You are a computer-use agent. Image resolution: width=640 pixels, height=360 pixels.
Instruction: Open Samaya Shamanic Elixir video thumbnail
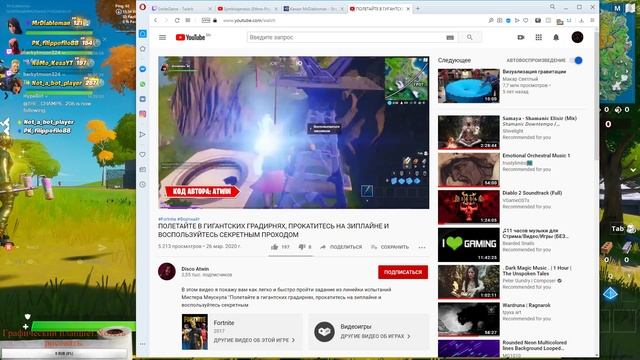(x=469, y=133)
